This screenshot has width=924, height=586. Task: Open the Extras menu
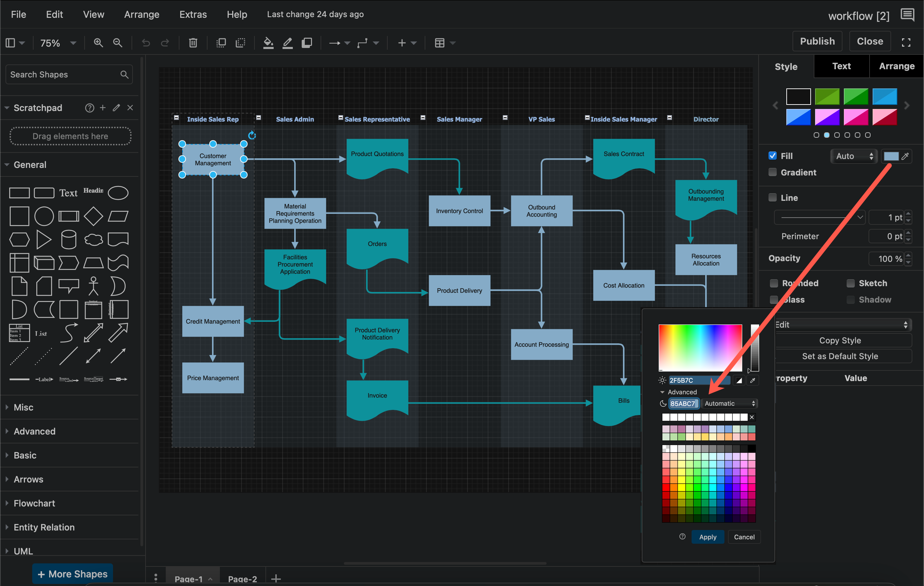[x=193, y=14]
